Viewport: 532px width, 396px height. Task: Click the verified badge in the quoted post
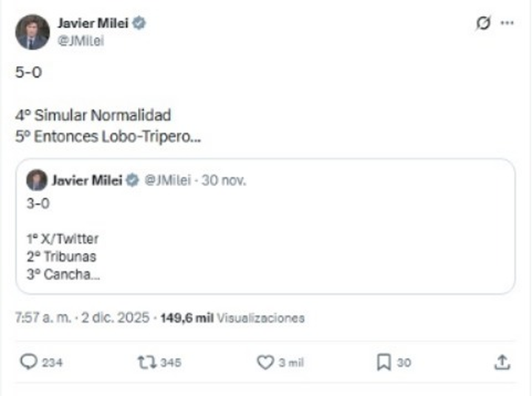click(x=132, y=180)
